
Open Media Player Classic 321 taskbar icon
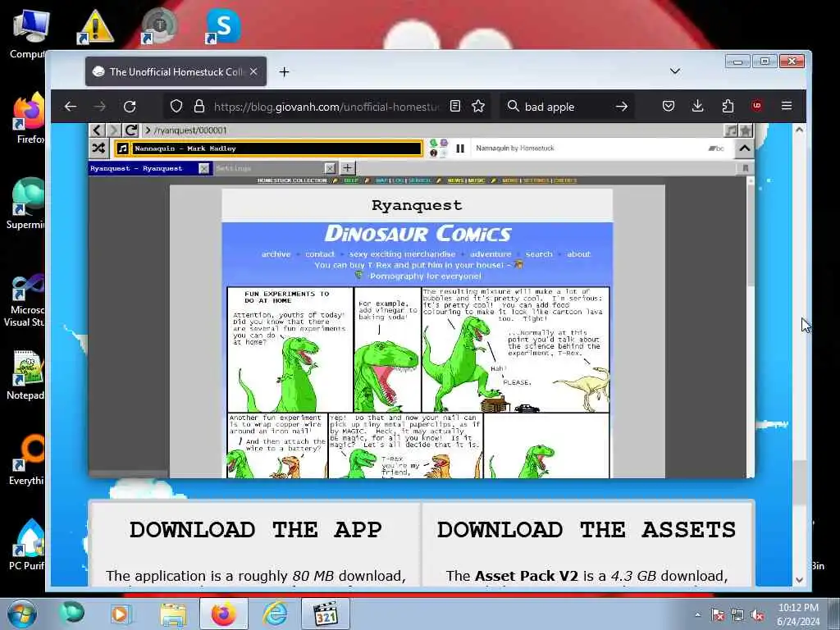pos(326,614)
